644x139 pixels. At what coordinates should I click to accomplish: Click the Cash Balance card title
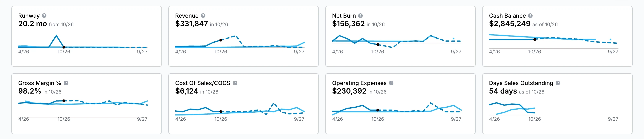click(x=507, y=16)
